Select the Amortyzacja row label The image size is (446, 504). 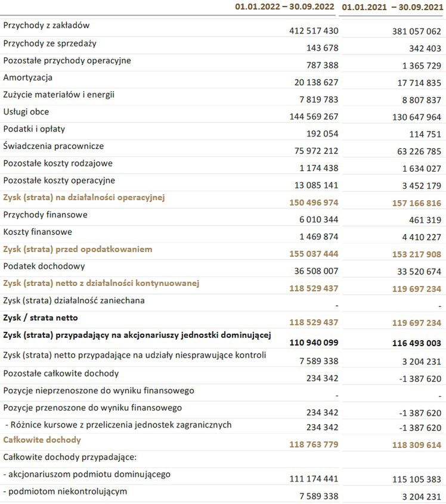[x=28, y=77]
